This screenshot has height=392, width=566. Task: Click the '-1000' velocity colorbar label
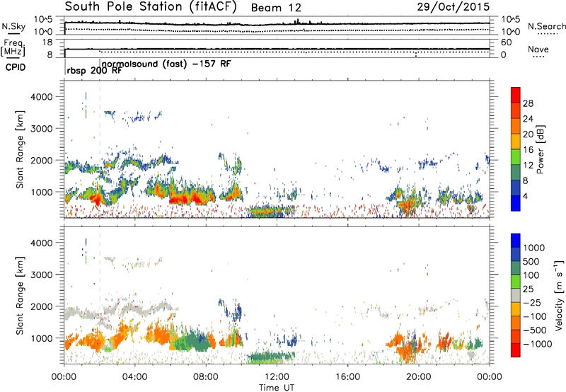[537, 344]
